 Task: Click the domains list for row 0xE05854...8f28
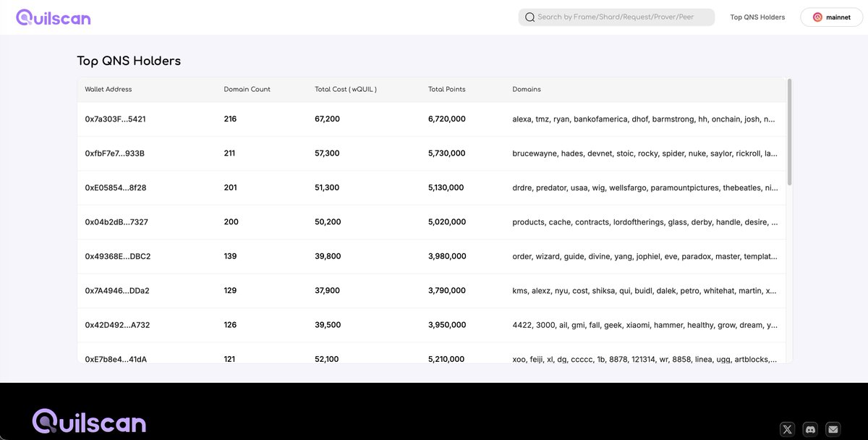pos(644,187)
